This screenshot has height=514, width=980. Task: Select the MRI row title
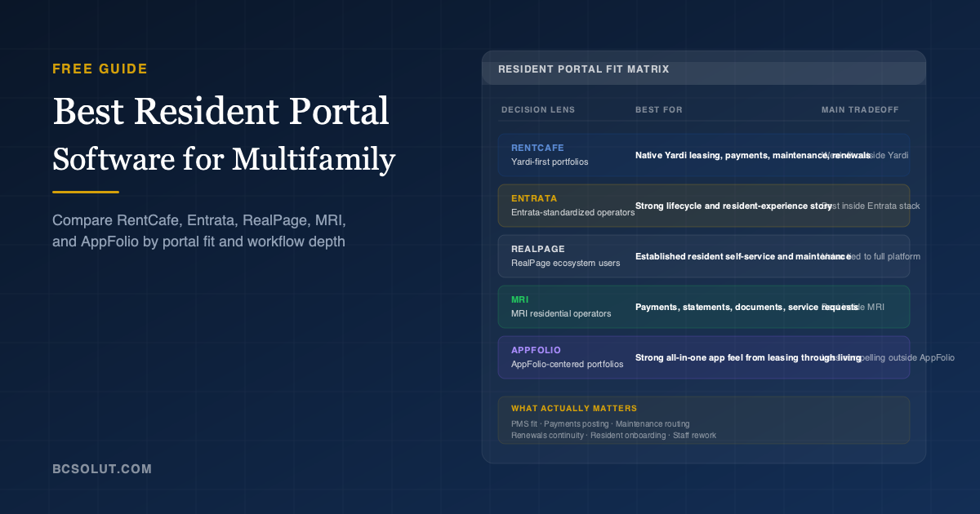coord(520,299)
